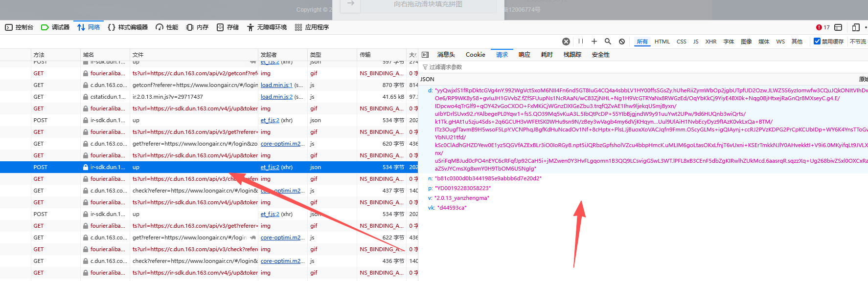
Task: Open the 内存 memory panel
Action: tap(197, 27)
